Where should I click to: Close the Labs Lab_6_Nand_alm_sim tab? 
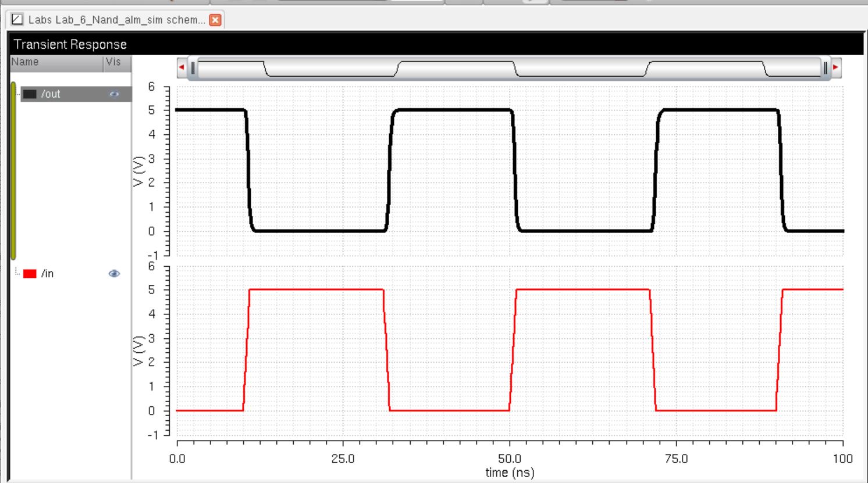(x=215, y=20)
